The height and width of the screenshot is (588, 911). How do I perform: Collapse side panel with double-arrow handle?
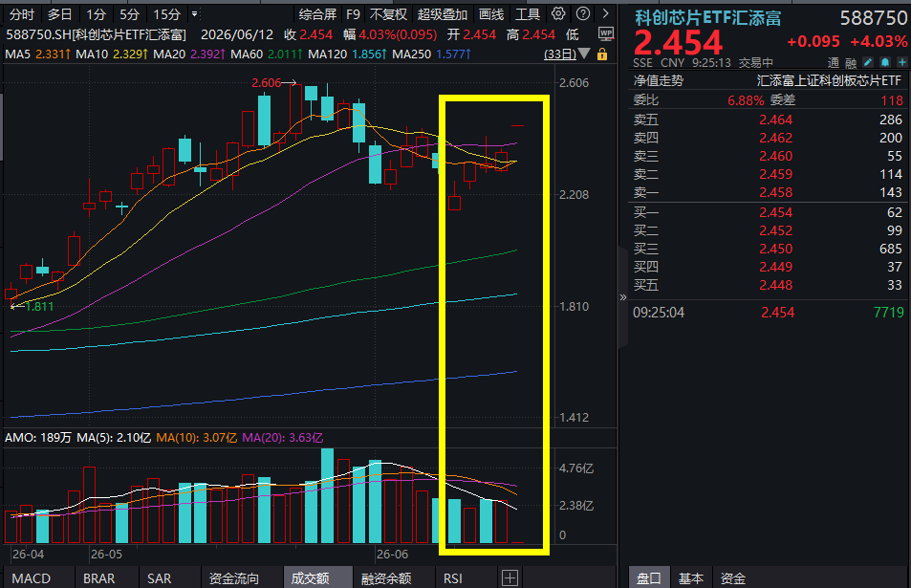click(623, 297)
